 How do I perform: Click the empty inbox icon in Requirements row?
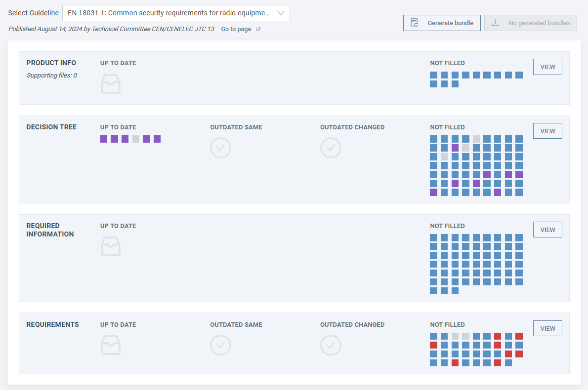click(x=111, y=345)
